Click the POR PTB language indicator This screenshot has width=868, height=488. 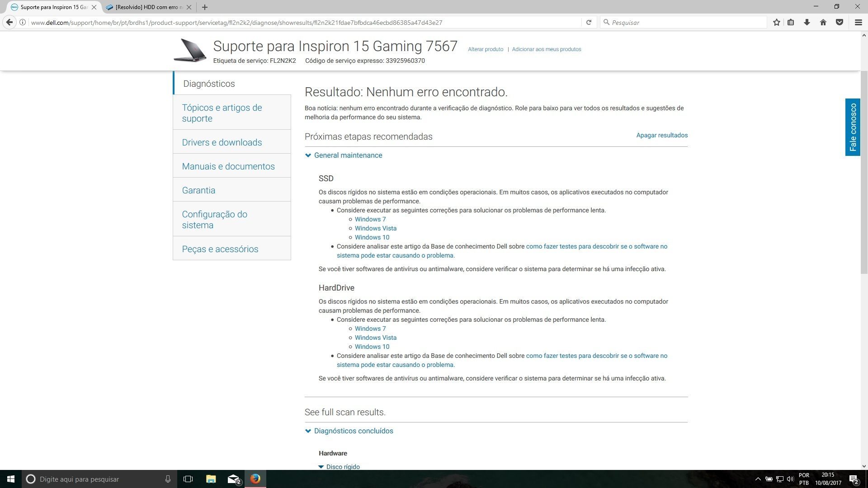[x=804, y=479]
